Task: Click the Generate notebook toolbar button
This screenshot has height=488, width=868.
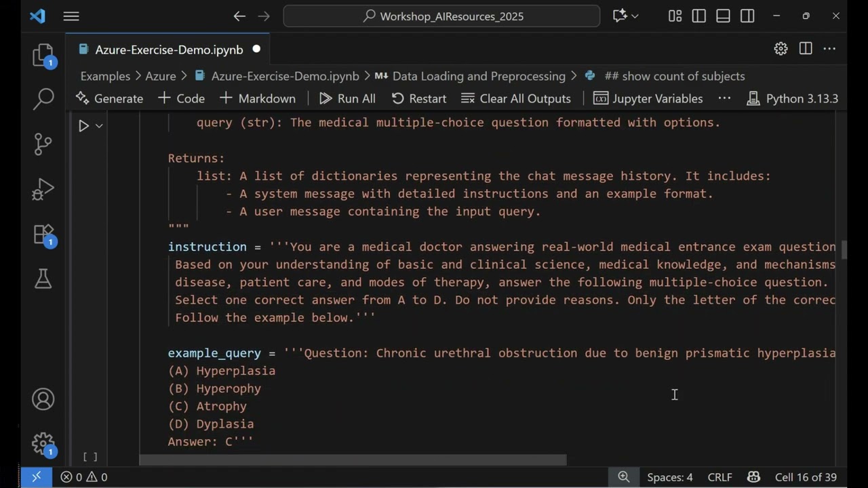Action: click(109, 98)
